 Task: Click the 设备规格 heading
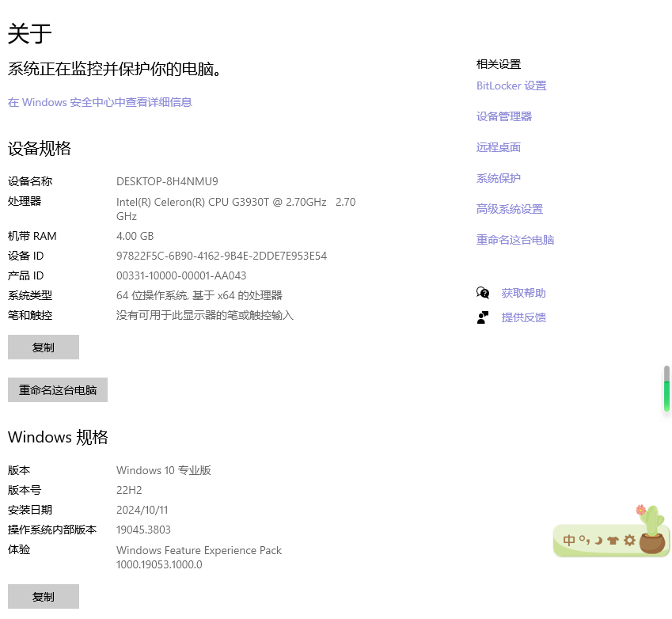(x=40, y=148)
